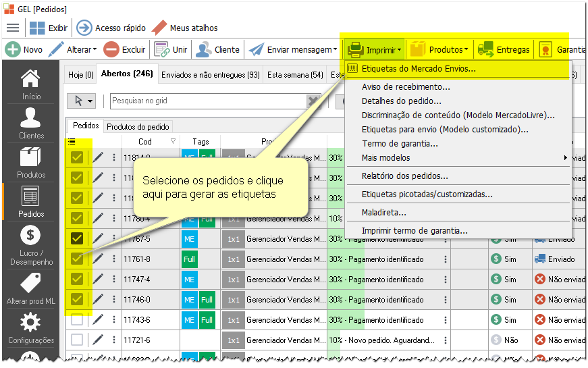Open Cod column filter arrow
The width and height of the screenshot is (588, 368).
173,141
